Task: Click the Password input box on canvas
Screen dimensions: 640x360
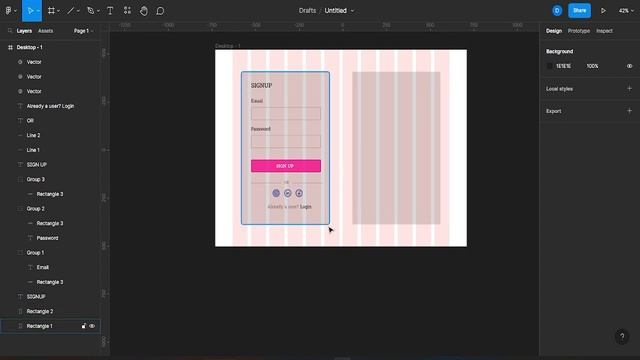Action: [x=286, y=141]
